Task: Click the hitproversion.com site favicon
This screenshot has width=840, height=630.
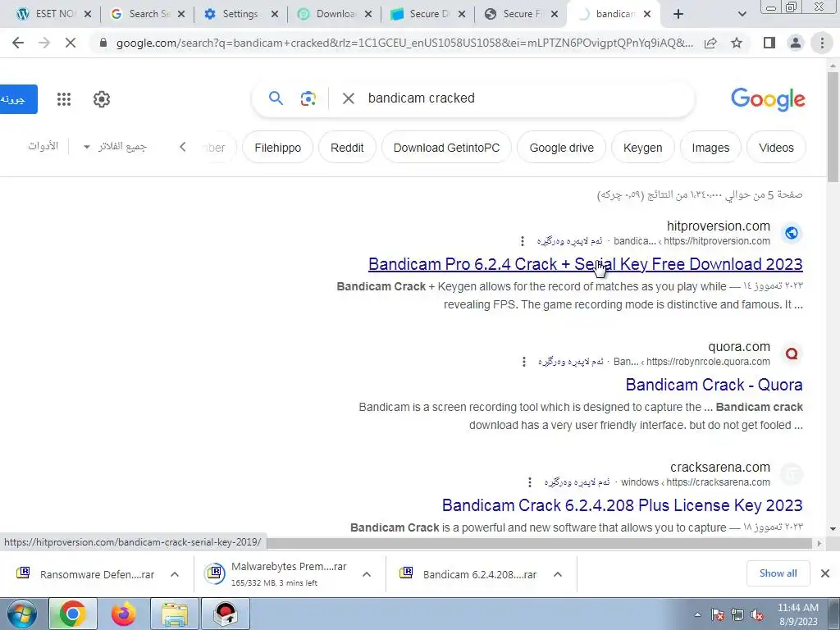Action: pyautogui.click(x=792, y=233)
